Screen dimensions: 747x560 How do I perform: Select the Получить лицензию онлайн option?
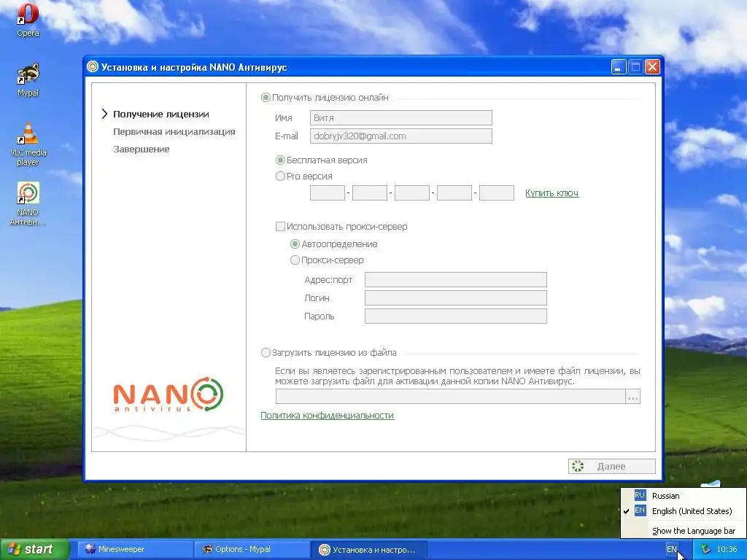tap(266, 98)
